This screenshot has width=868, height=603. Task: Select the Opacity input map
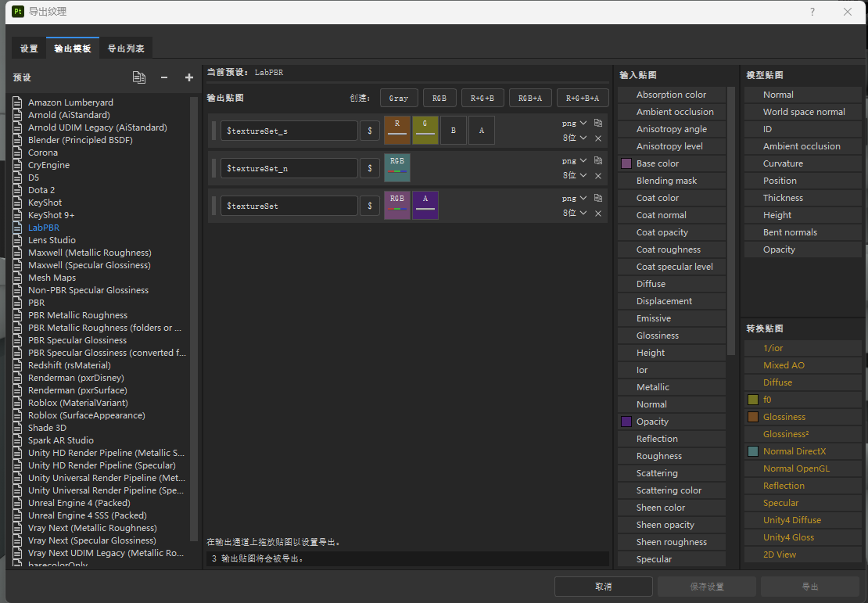672,422
